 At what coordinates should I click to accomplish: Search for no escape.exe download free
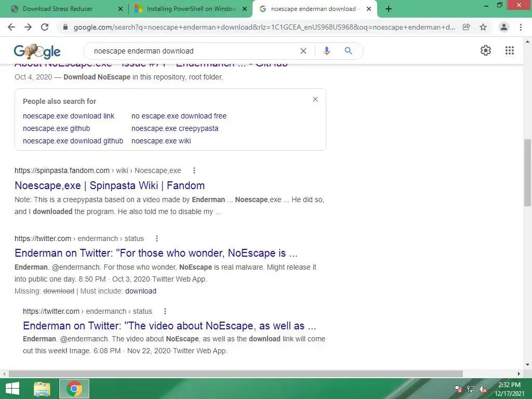[x=179, y=116]
